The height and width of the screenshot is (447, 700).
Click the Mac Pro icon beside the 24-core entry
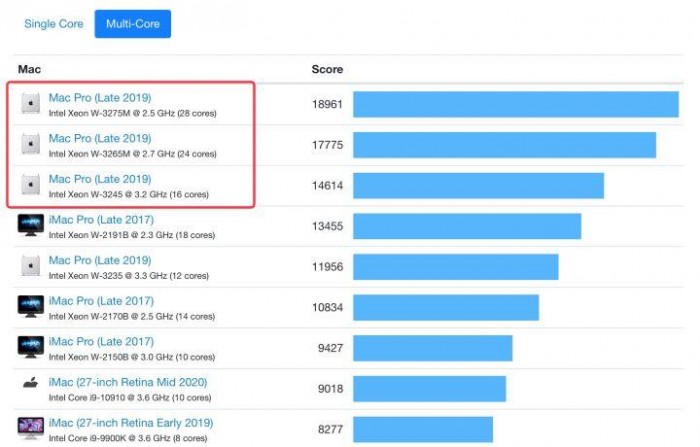coord(31,144)
